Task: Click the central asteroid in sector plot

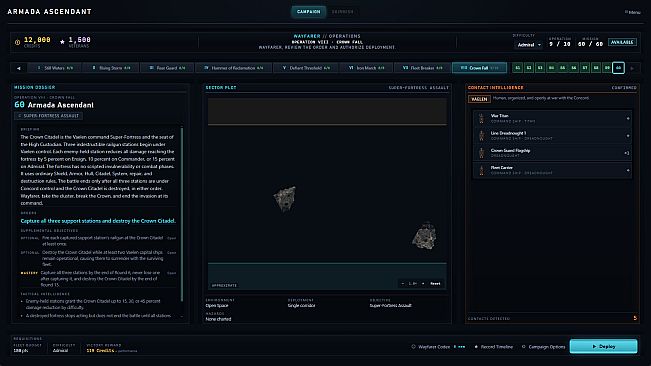Action: point(285,198)
